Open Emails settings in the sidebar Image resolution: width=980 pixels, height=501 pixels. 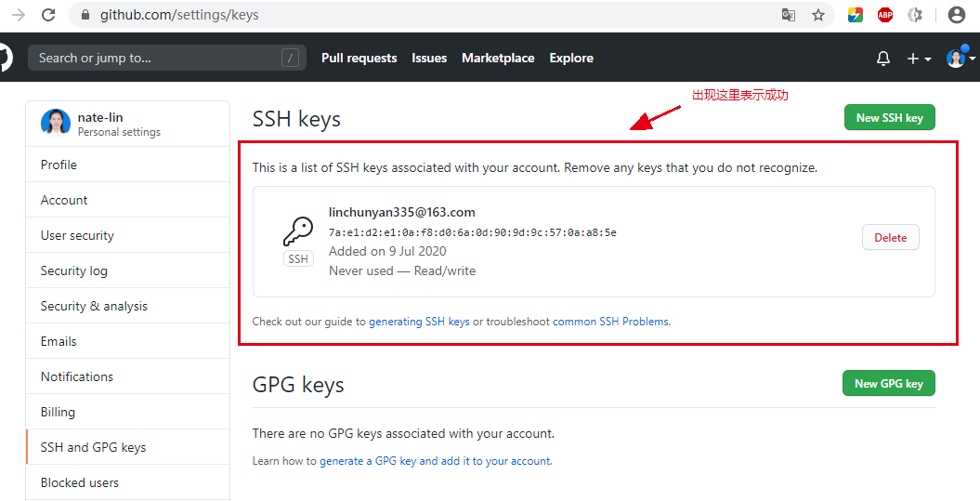(x=59, y=341)
